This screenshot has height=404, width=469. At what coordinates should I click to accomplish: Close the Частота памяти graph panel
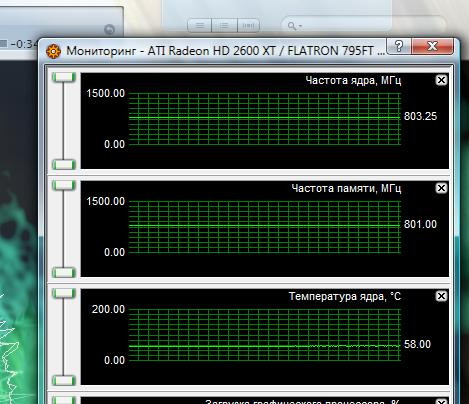click(x=441, y=188)
